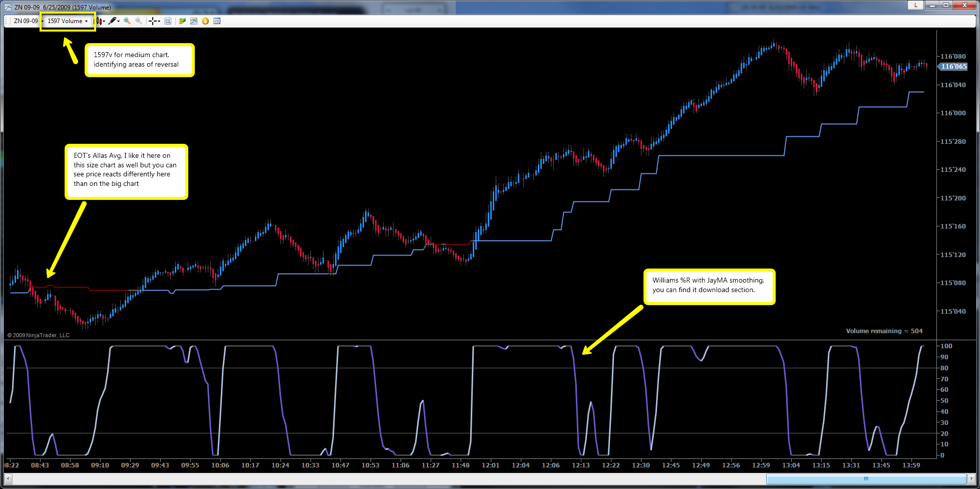Expand the drawing tools dropdown arrow
The width and height of the screenshot is (980, 489).
119,22
